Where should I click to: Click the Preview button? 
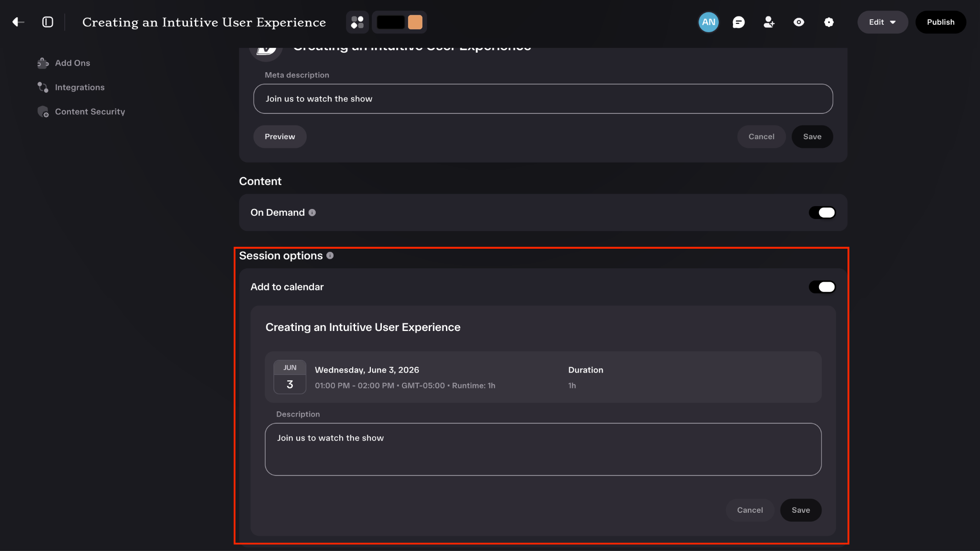(x=280, y=137)
